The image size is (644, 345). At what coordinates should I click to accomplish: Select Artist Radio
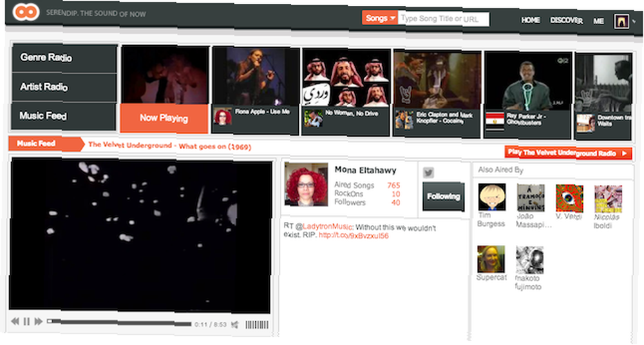pos(64,87)
